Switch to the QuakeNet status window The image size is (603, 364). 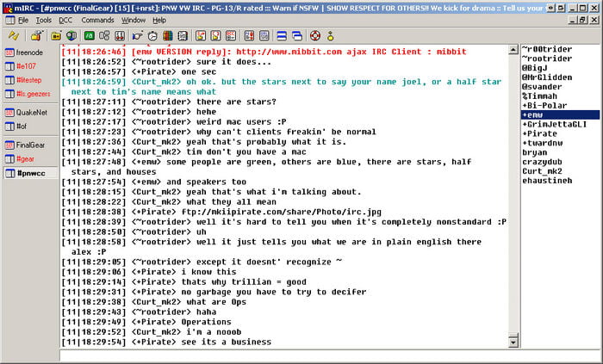click(29, 112)
